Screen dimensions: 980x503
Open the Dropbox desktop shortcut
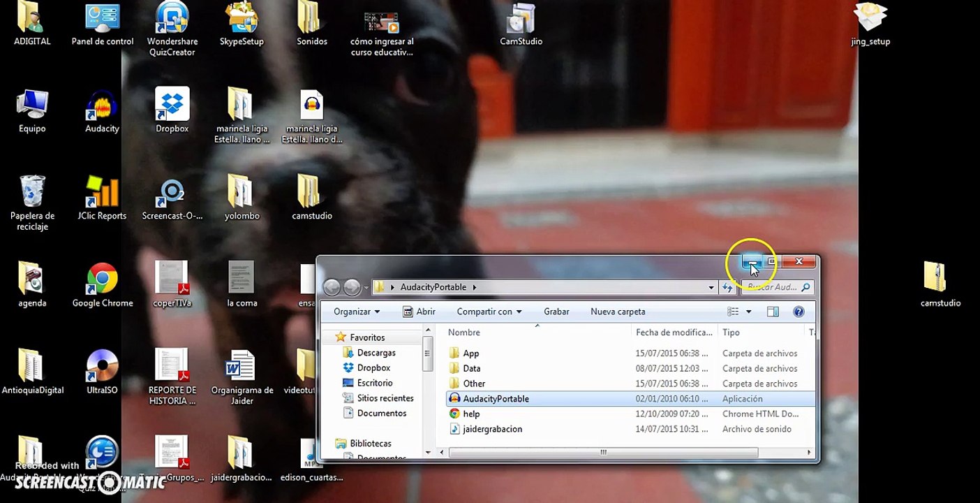pos(172,111)
